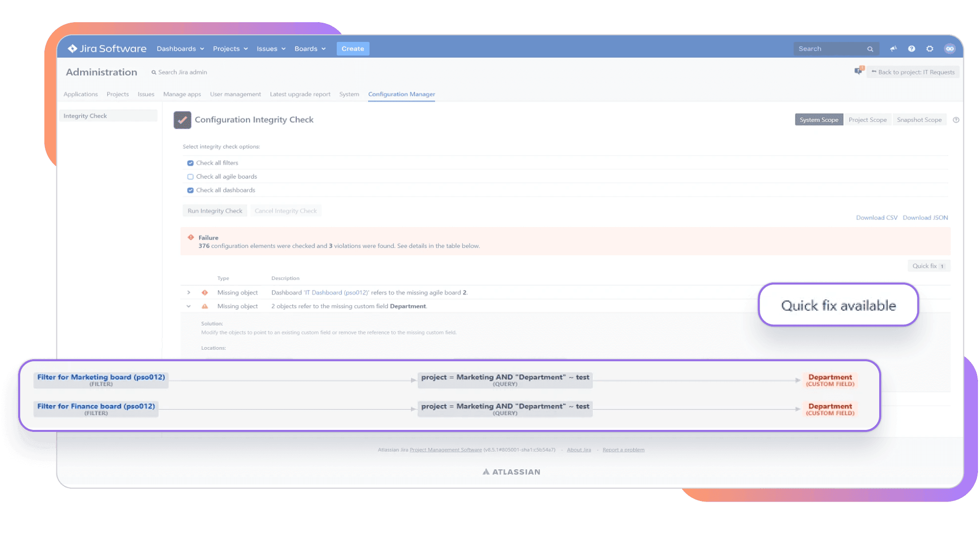
Task: Click the Configuration Integrity Check icon
Action: pyautogui.click(x=182, y=120)
